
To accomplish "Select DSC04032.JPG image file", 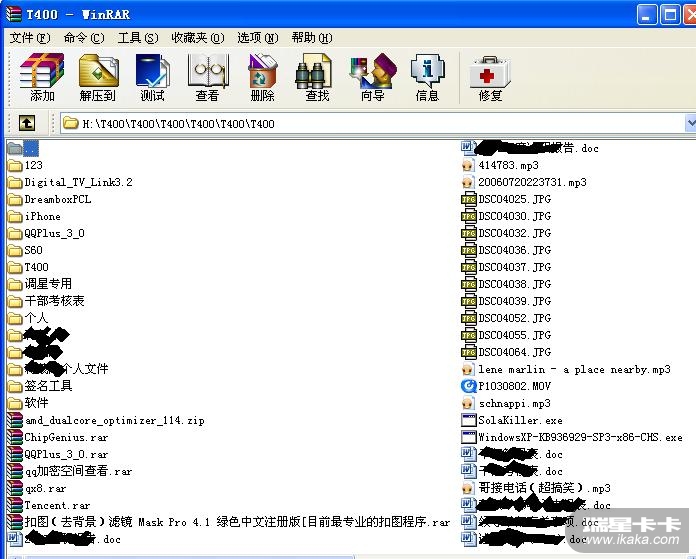I will [x=506, y=233].
